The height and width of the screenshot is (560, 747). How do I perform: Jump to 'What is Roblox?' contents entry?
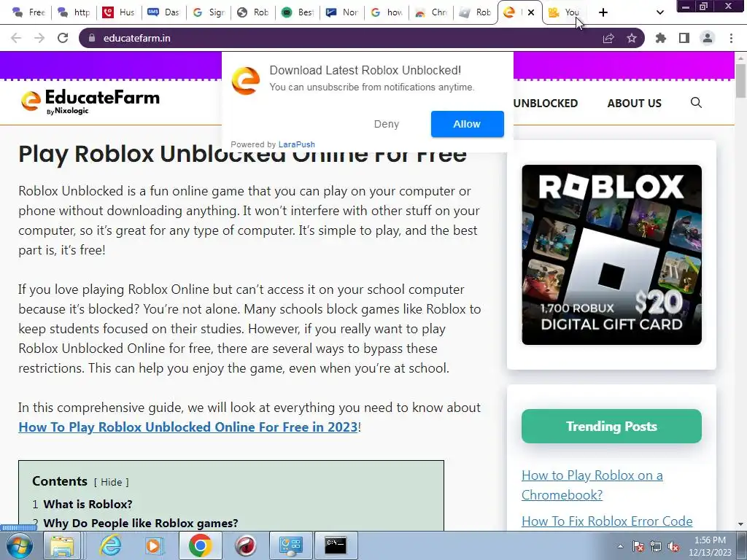click(88, 505)
